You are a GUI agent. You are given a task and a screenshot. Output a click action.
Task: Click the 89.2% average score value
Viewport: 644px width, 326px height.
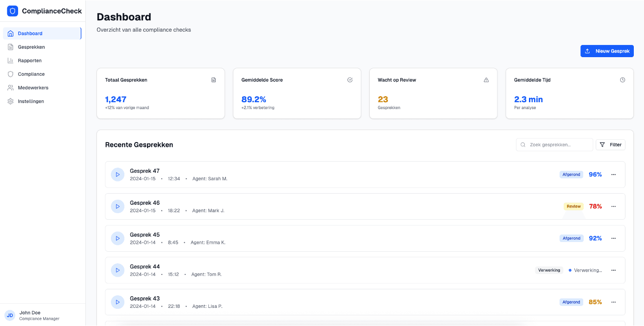coord(254,99)
